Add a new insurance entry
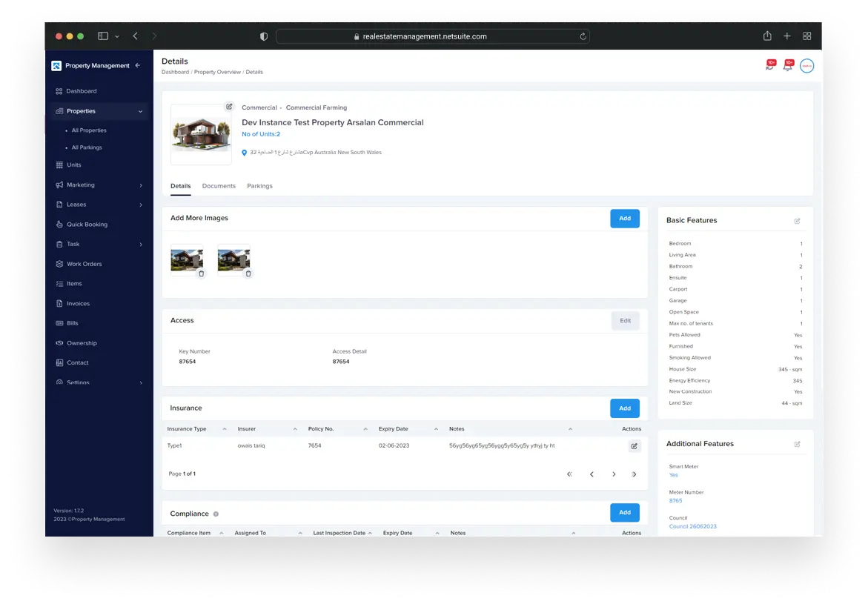Viewport: 868px width, 604px height. pyautogui.click(x=625, y=408)
